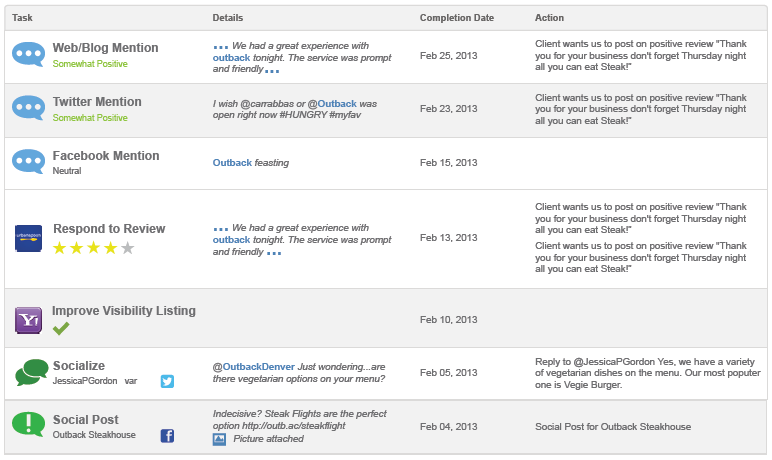The height and width of the screenshot is (460, 772).
Task: Open the Facebook Mention task title
Action: pos(106,156)
